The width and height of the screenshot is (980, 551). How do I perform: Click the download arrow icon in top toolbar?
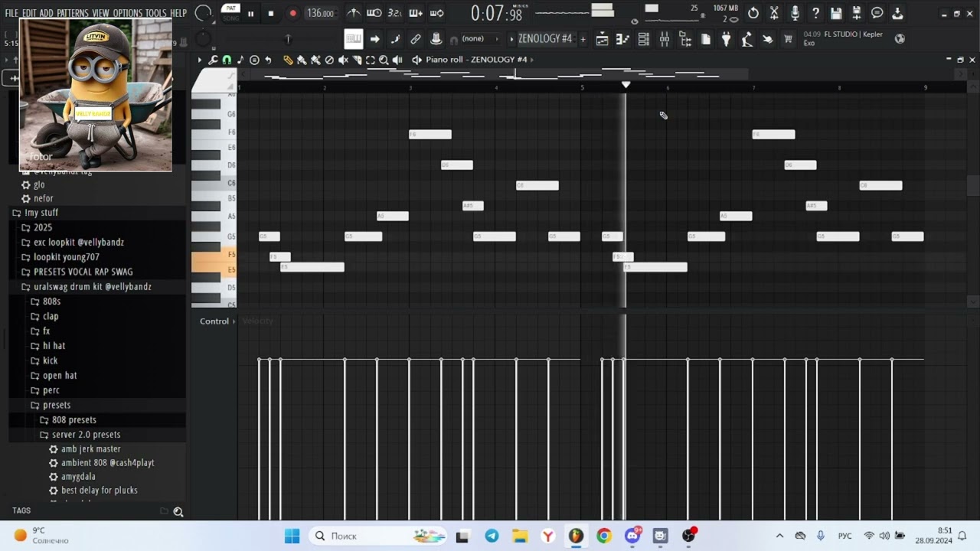[897, 13]
